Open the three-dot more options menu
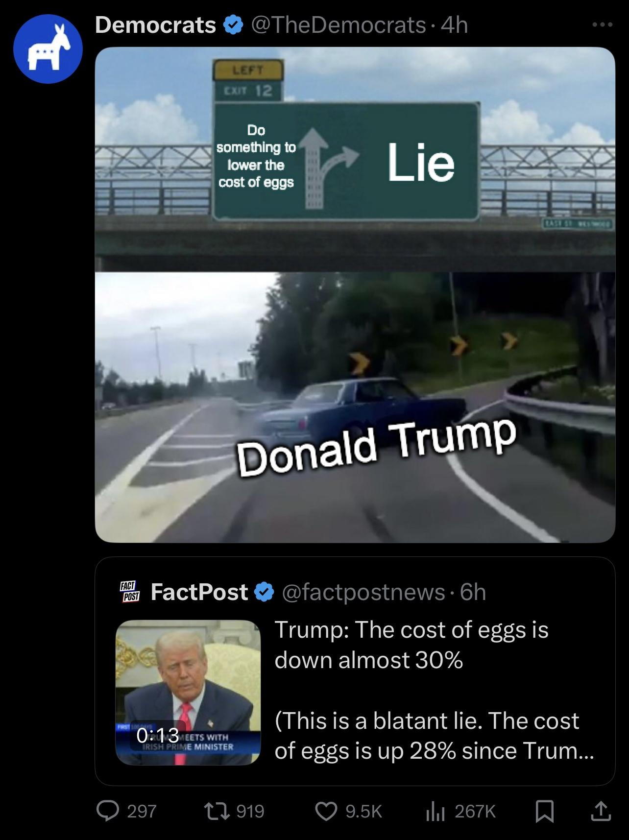Viewport: 629px width, 840px height. click(602, 25)
